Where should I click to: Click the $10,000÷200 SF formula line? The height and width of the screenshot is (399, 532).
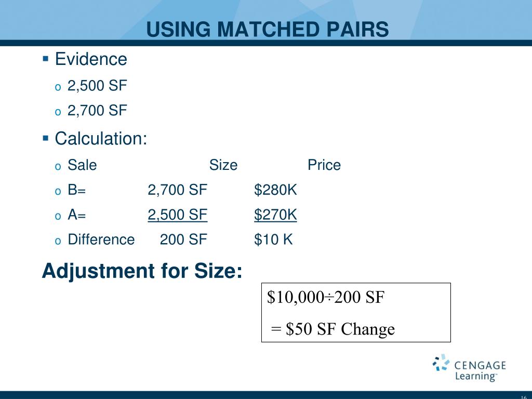tap(325, 297)
